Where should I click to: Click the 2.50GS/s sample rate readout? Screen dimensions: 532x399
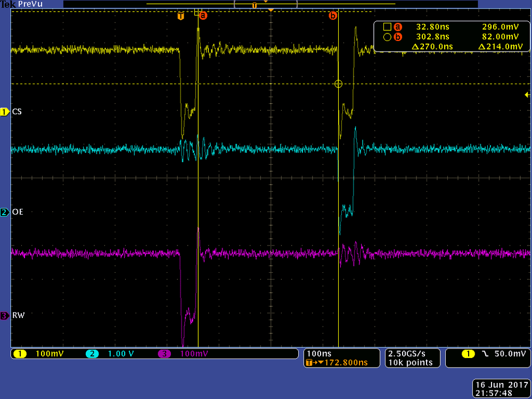click(x=406, y=354)
